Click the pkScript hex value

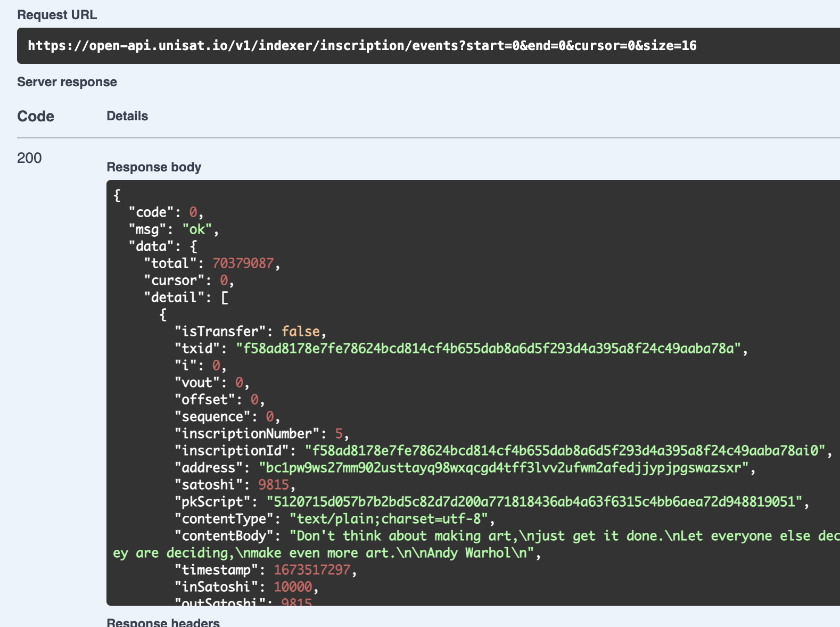pos(534,502)
